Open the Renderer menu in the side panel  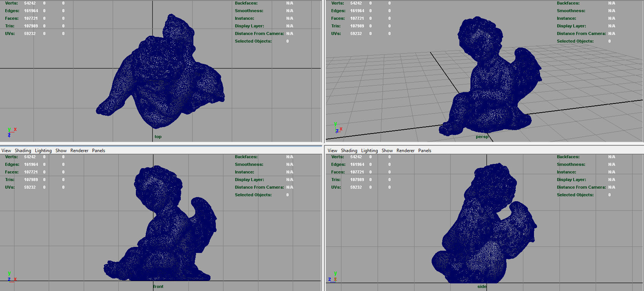tap(406, 151)
